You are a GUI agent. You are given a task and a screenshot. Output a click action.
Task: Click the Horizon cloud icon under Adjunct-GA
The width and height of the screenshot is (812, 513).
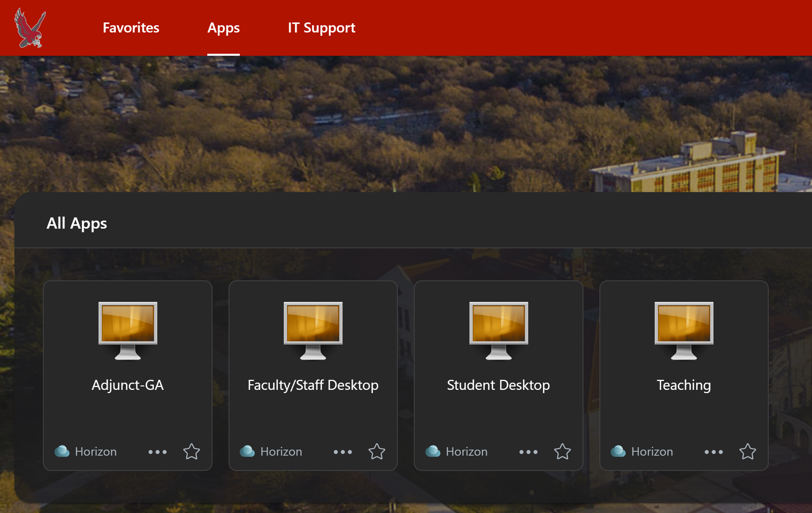click(x=63, y=451)
